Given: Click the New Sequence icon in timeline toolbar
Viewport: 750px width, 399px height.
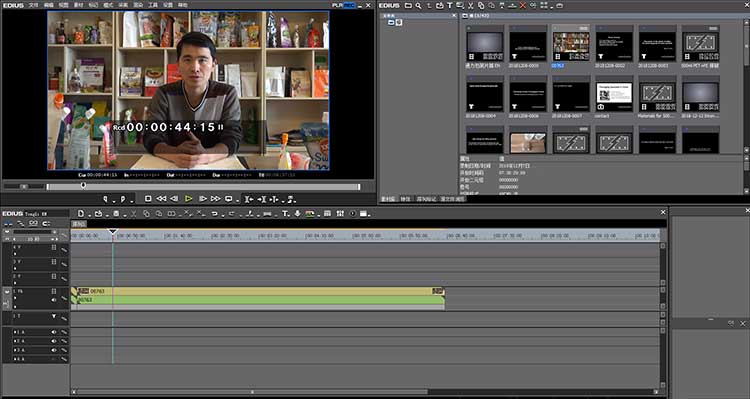Looking at the screenshot, I should tap(80, 213).
